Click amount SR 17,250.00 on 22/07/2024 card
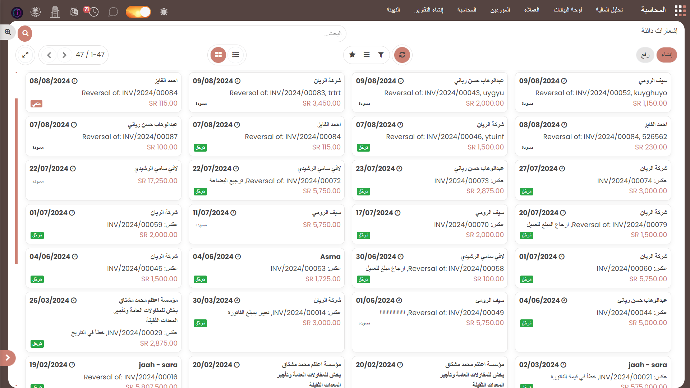This screenshot has width=690, height=388. 158,181
